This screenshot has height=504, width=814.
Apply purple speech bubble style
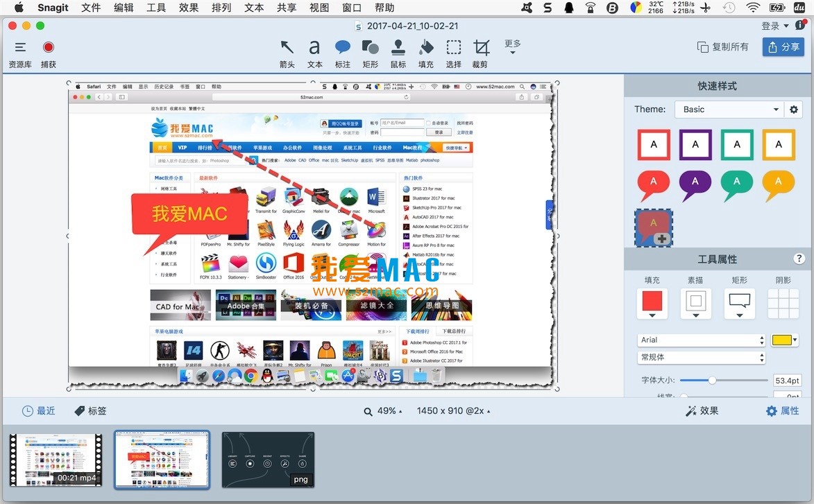[x=695, y=185]
